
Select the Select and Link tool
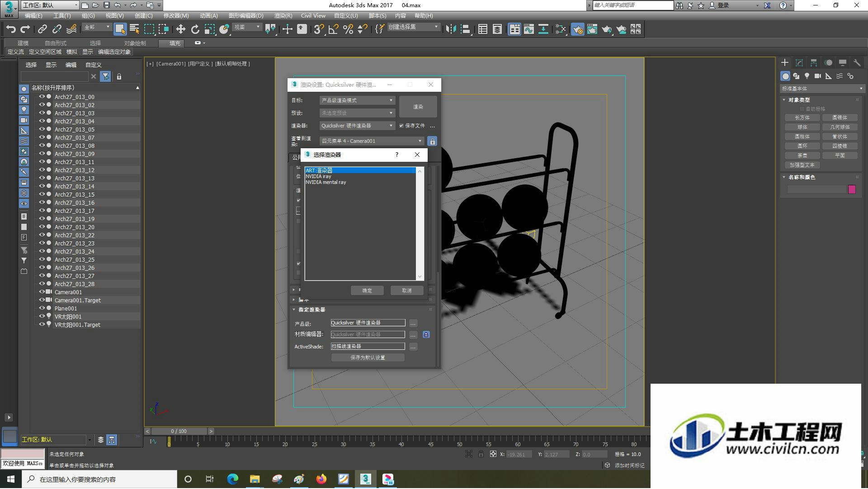click(x=42, y=29)
